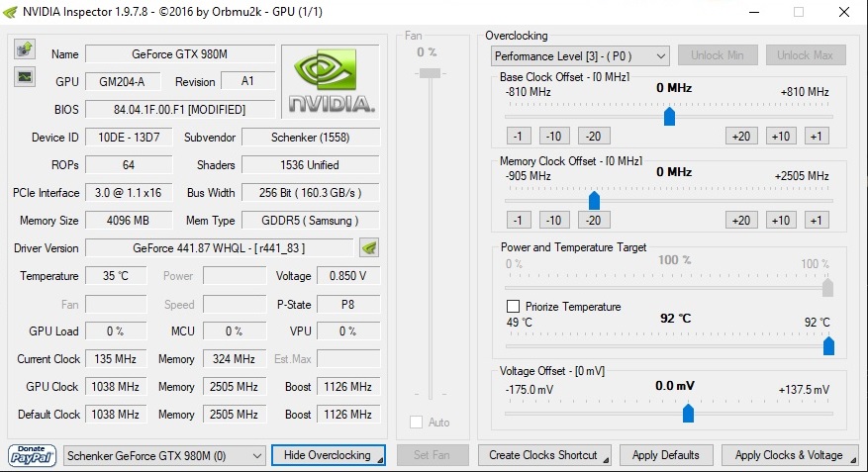Click +10 under Base Clock Offset
Screen dimensions: 868x472
pos(781,137)
